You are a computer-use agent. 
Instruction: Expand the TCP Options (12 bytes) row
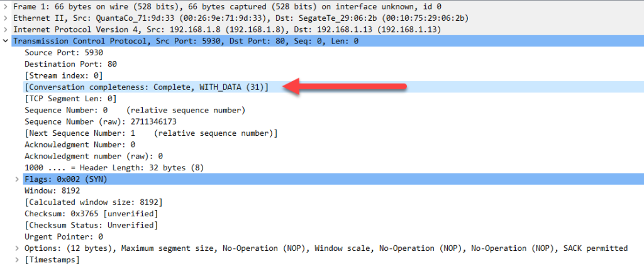point(17,248)
